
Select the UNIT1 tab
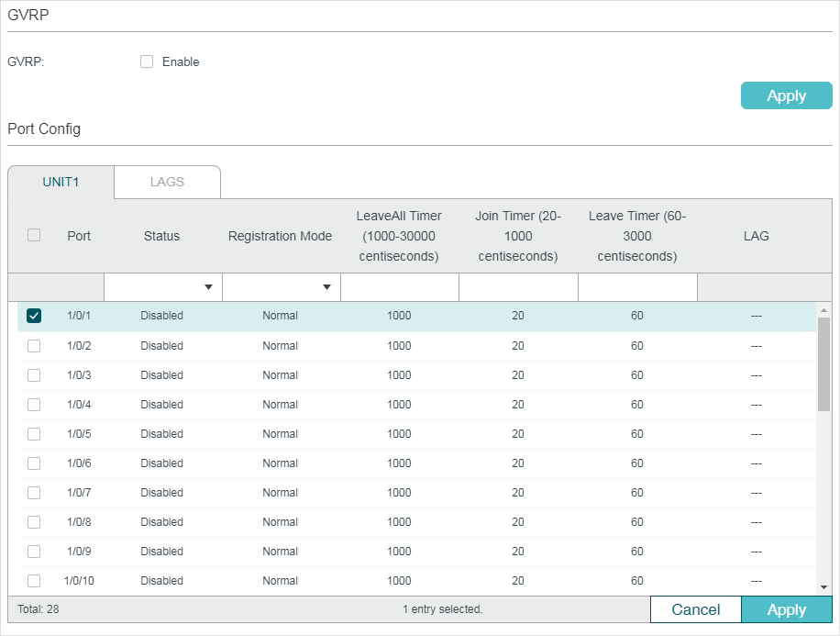click(61, 182)
